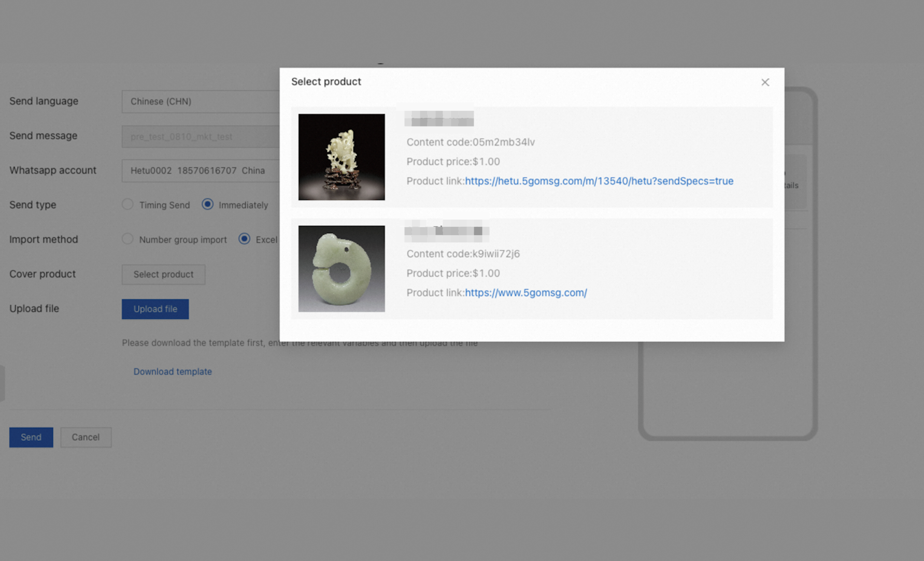
Task: Click the Send button
Action: point(31,437)
